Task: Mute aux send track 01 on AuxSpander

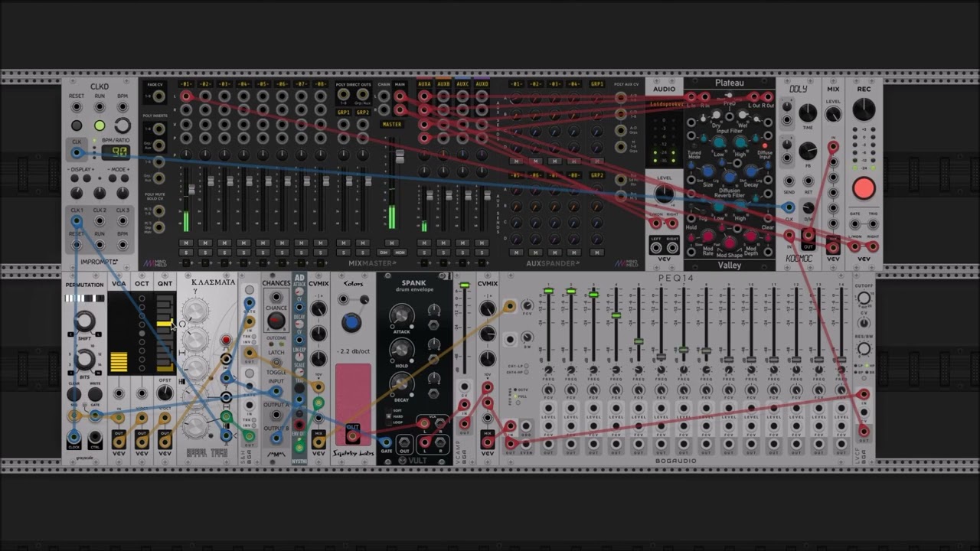Action: (517, 161)
